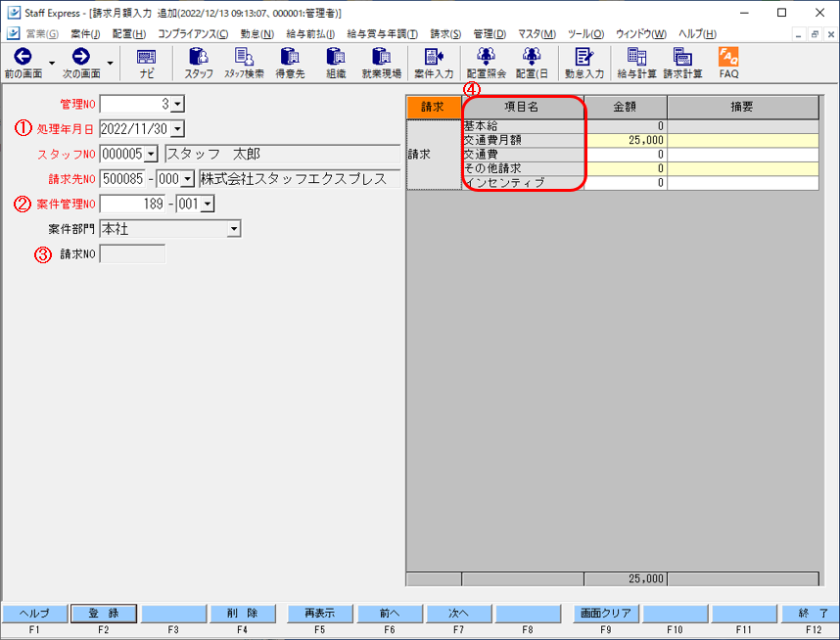Click the orange 請求 tab header
Image resolution: width=840 pixels, height=640 pixels.
tap(434, 107)
